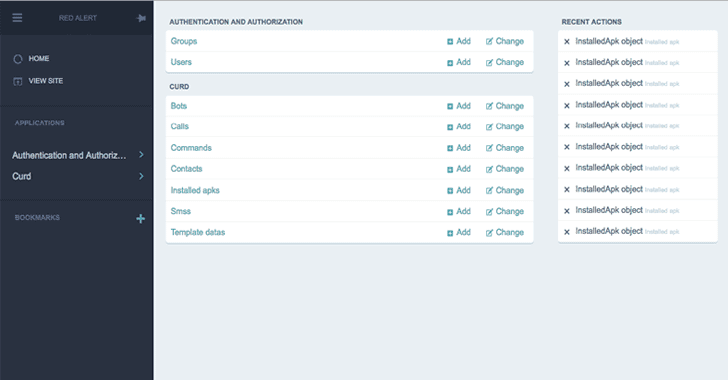The width and height of the screenshot is (728, 380).
Task: Click Add for Users
Action: pyautogui.click(x=459, y=62)
